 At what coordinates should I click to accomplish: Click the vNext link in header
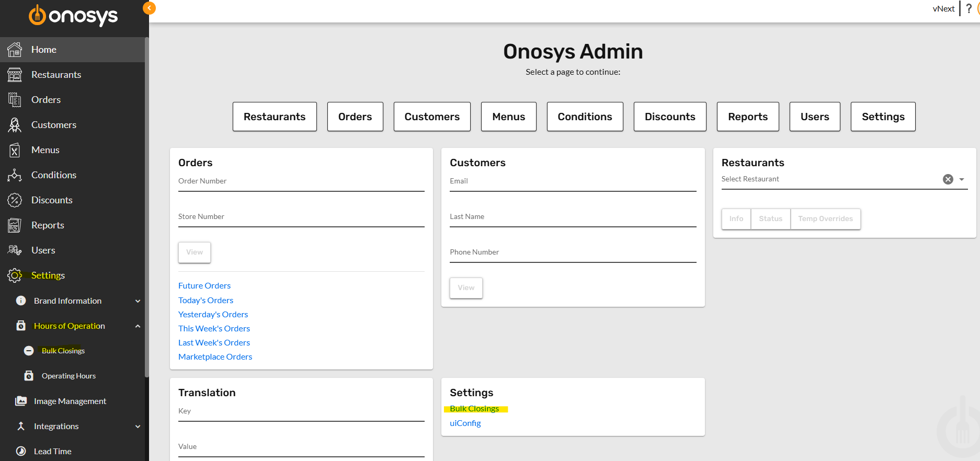tap(943, 9)
